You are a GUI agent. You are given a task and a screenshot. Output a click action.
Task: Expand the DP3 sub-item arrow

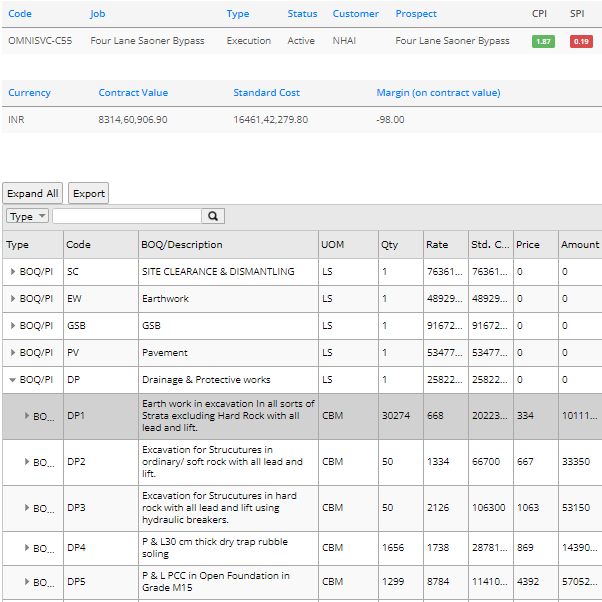coord(27,508)
